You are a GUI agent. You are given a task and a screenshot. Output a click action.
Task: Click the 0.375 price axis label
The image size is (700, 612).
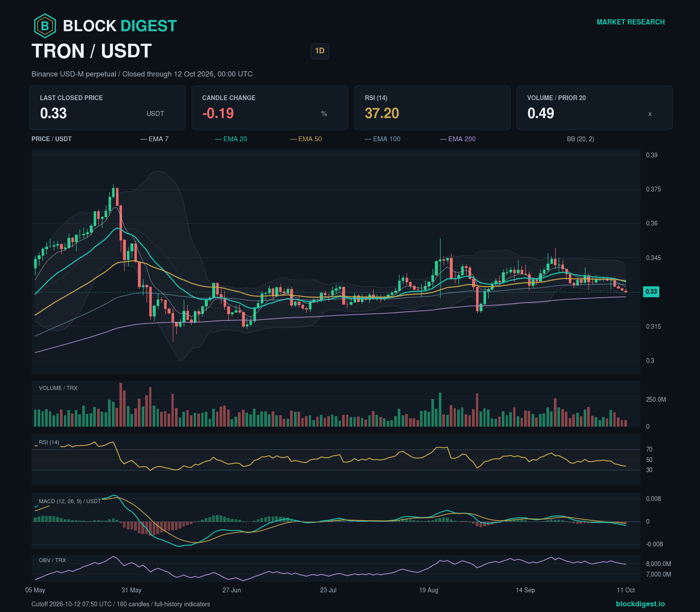(654, 189)
